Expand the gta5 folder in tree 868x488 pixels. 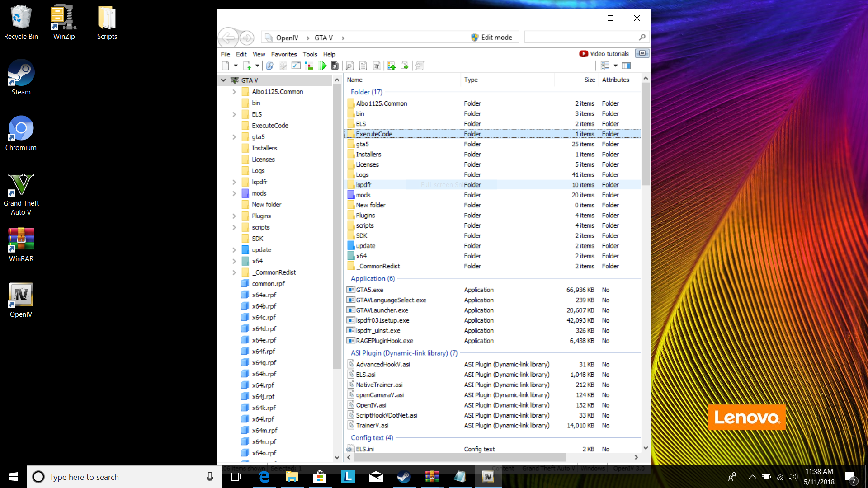[x=234, y=137]
